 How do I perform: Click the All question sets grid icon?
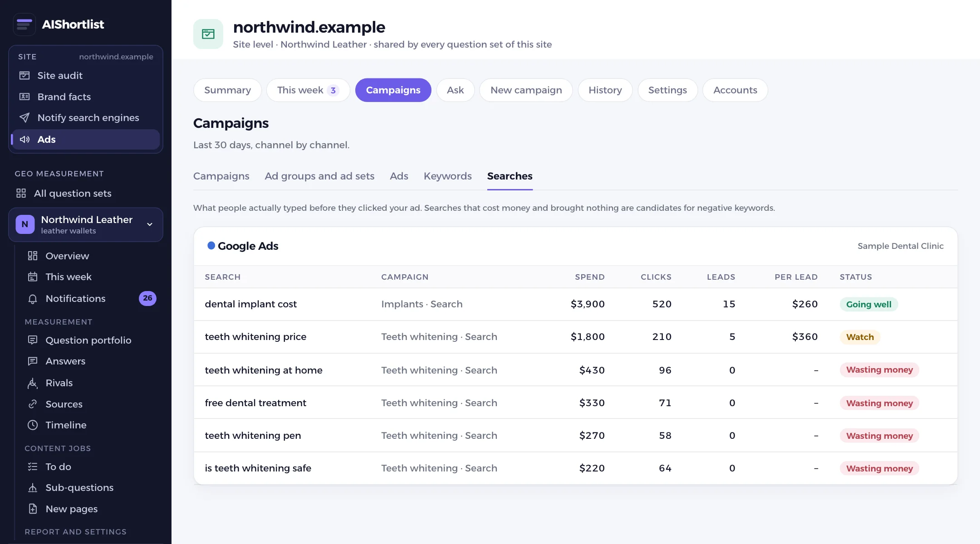(21, 194)
